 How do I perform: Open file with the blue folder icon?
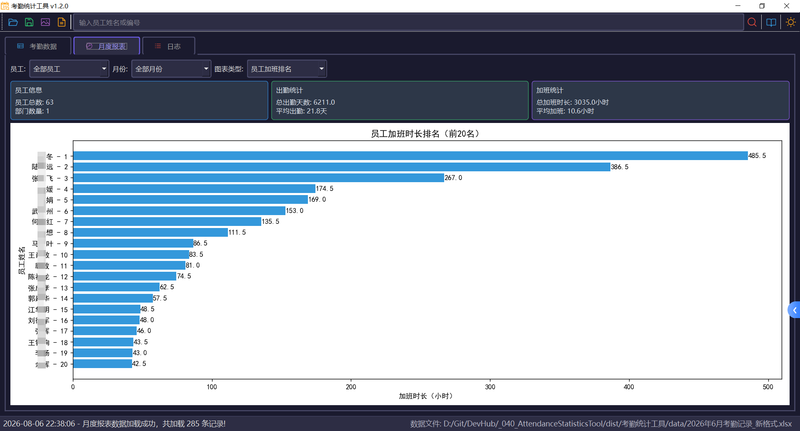pos(13,22)
